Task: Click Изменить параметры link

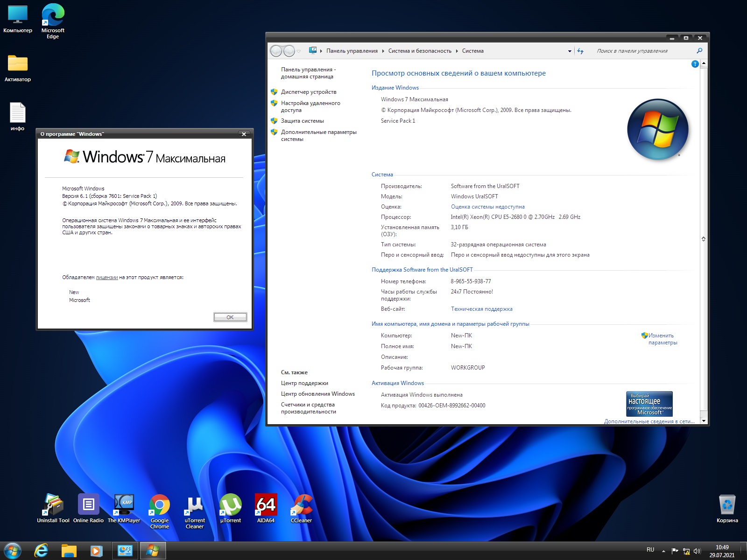Action: pyautogui.click(x=662, y=339)
